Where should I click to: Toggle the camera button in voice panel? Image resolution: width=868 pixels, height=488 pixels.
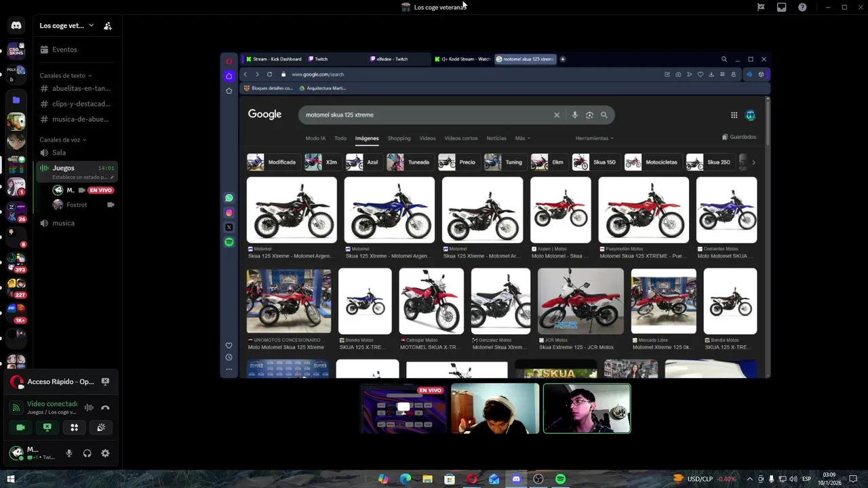click(20, 427)
